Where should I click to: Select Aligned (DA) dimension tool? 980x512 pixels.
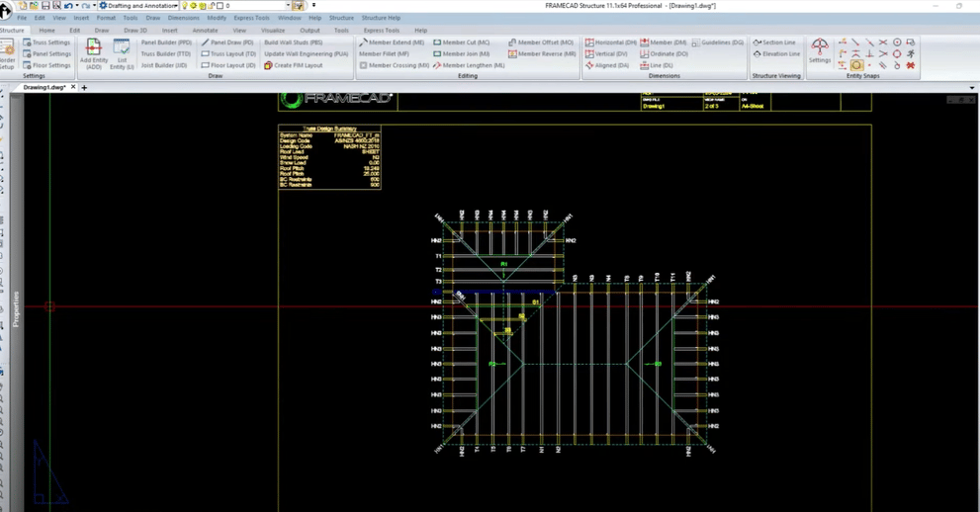(606, 65)
